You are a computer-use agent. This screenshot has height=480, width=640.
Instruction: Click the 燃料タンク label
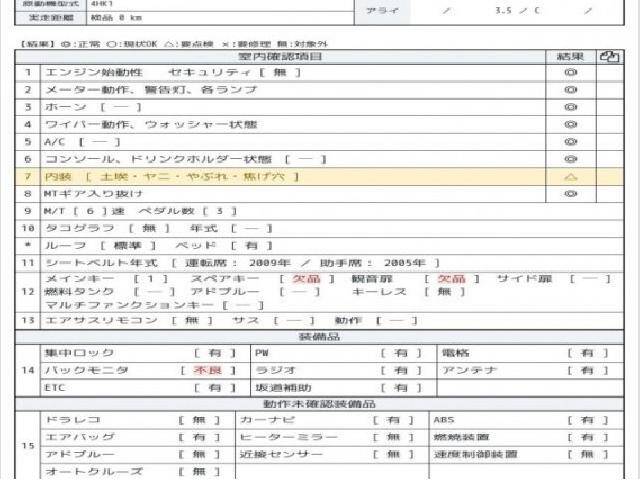(79, 292)
